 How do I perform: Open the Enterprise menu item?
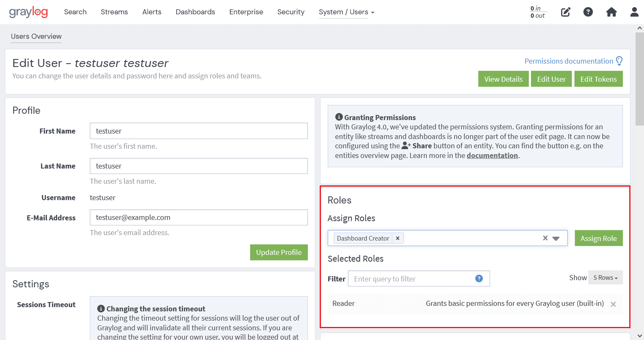246,12
